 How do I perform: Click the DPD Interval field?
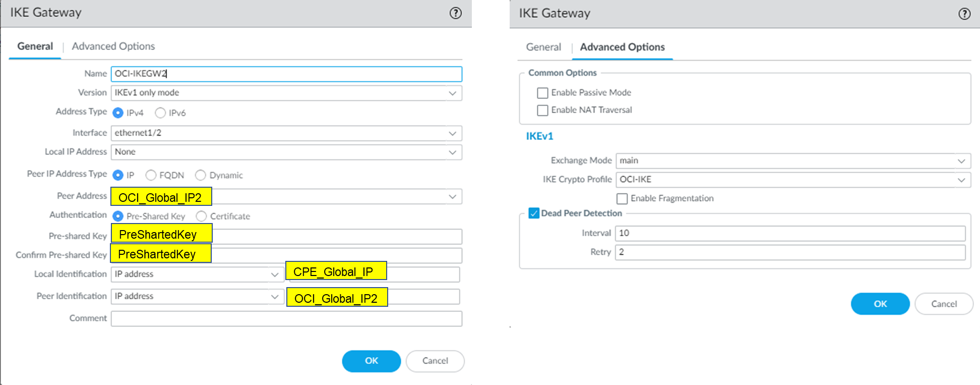tap(790, 233)
